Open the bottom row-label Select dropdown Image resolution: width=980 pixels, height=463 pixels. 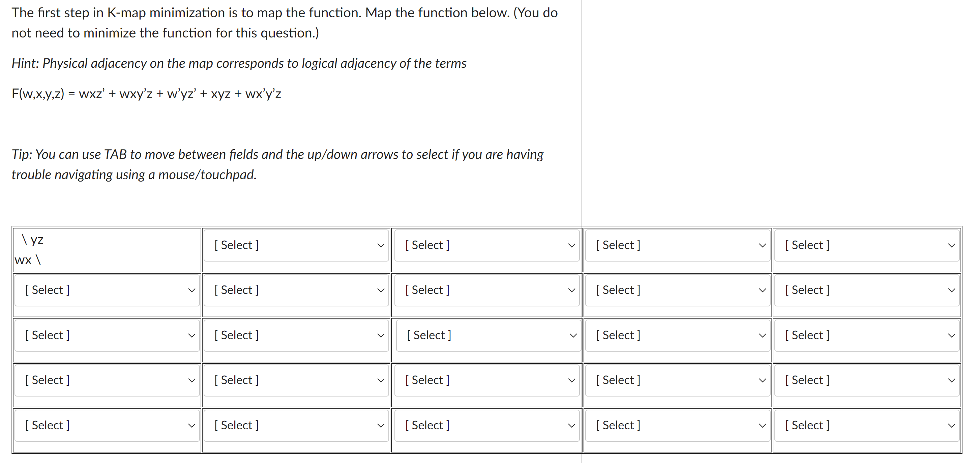coord(107,425)
